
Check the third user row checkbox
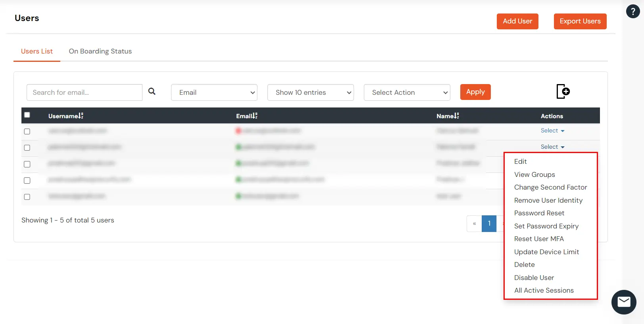[27, 164]
